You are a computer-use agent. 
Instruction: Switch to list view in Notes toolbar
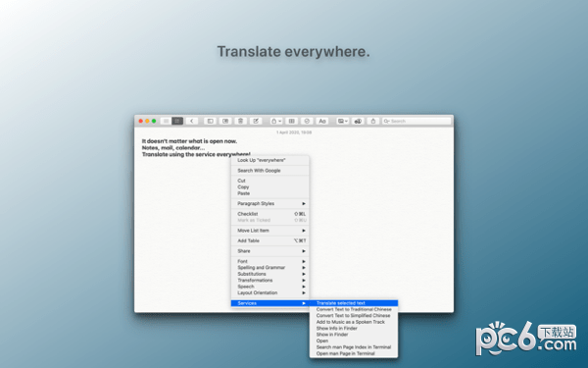(x=166, y=121)
